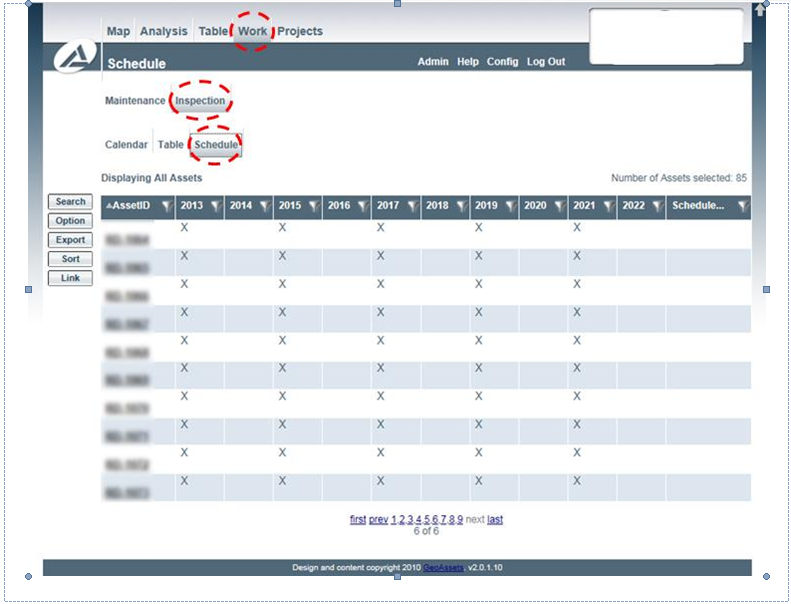791x604 pixels.
Task: Go to page 9 in pagination
Action: click(460, 519)
